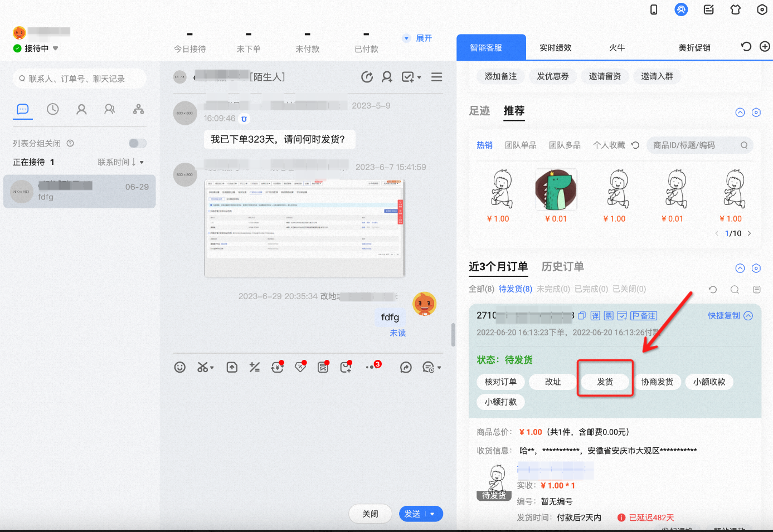Click the 改址 button
Screen dimensions: 773x532
click(x=553, y=382)
